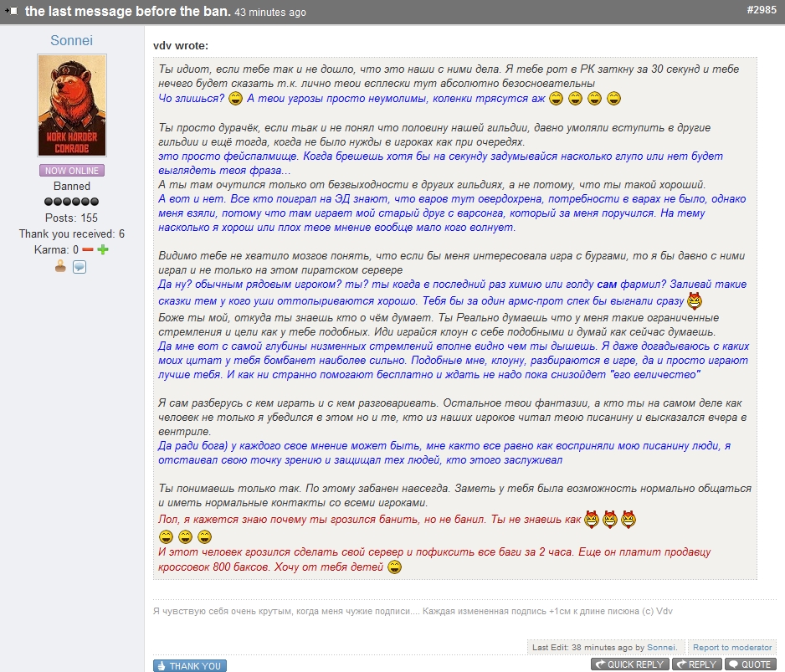The height and width of the screenshot is (672, 785).
Task: Click the red minus karma icon
Action: pos(88,250)
